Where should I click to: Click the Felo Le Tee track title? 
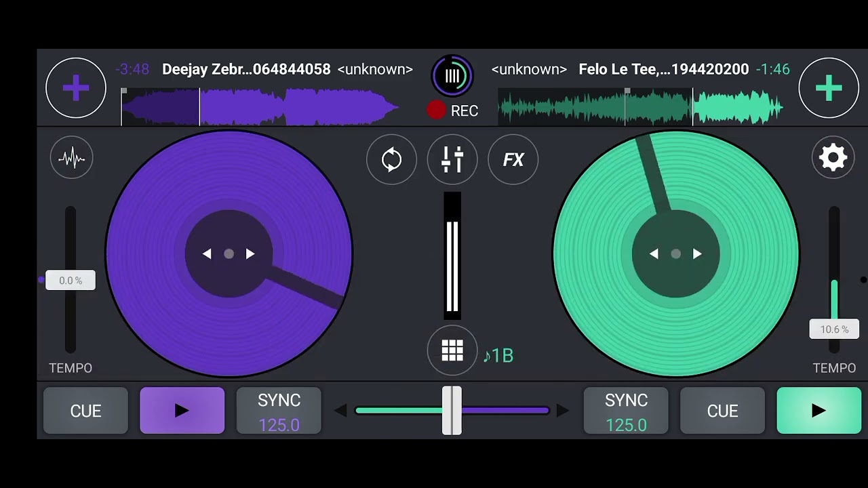(x=664, y=69)
